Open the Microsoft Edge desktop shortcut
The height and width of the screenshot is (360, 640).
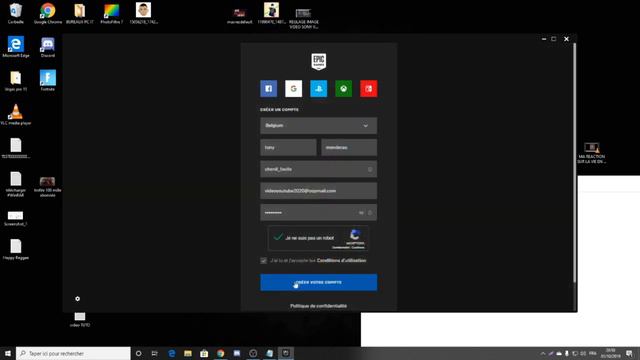(16, 47)
